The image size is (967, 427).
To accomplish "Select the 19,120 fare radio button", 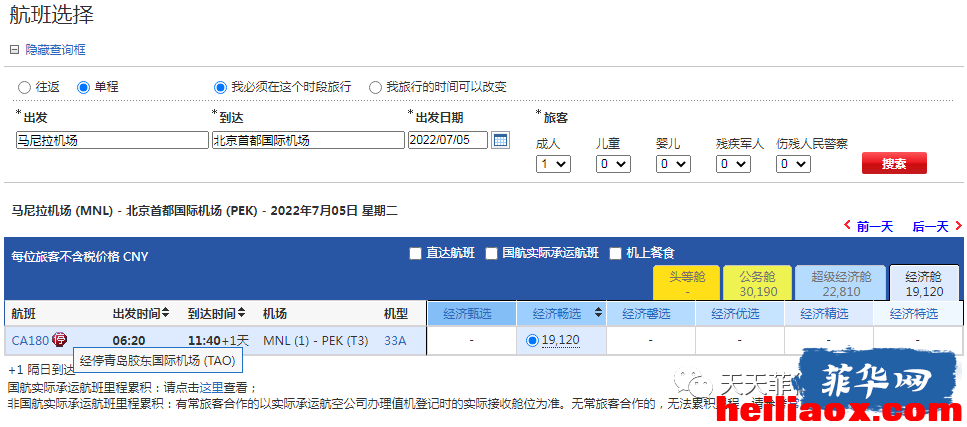I will [532, 340].
